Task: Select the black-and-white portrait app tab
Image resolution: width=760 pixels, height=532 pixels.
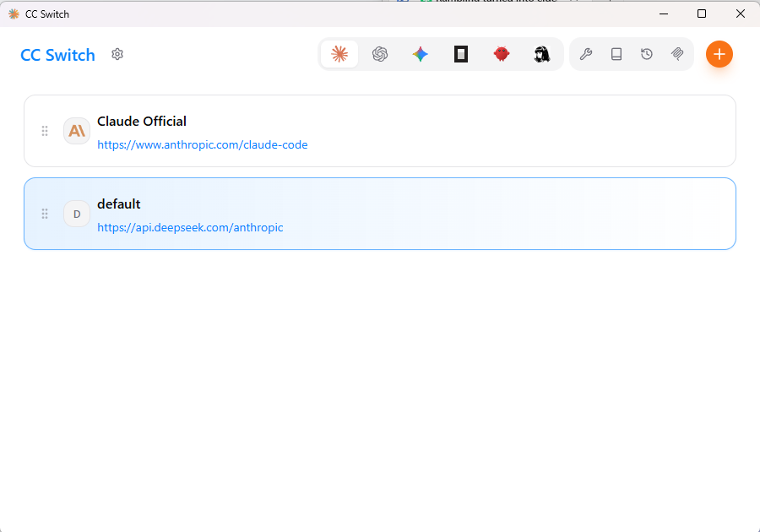Action: coord(542,54)
